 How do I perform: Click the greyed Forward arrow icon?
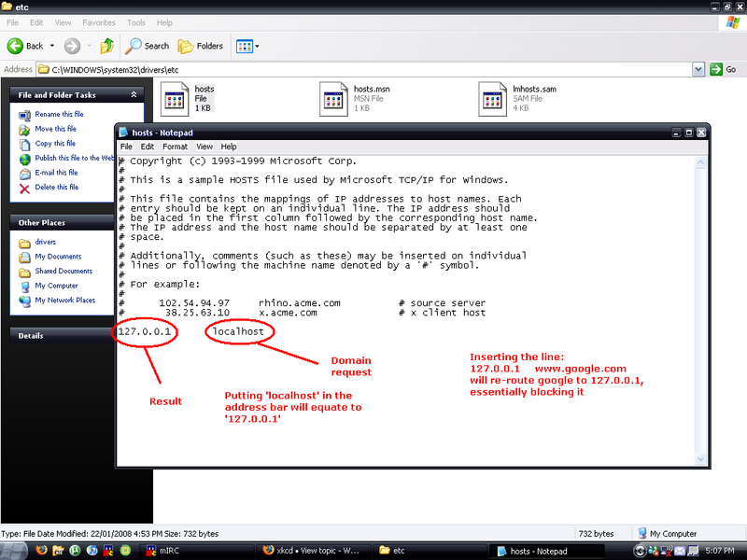tap(72, 46)
